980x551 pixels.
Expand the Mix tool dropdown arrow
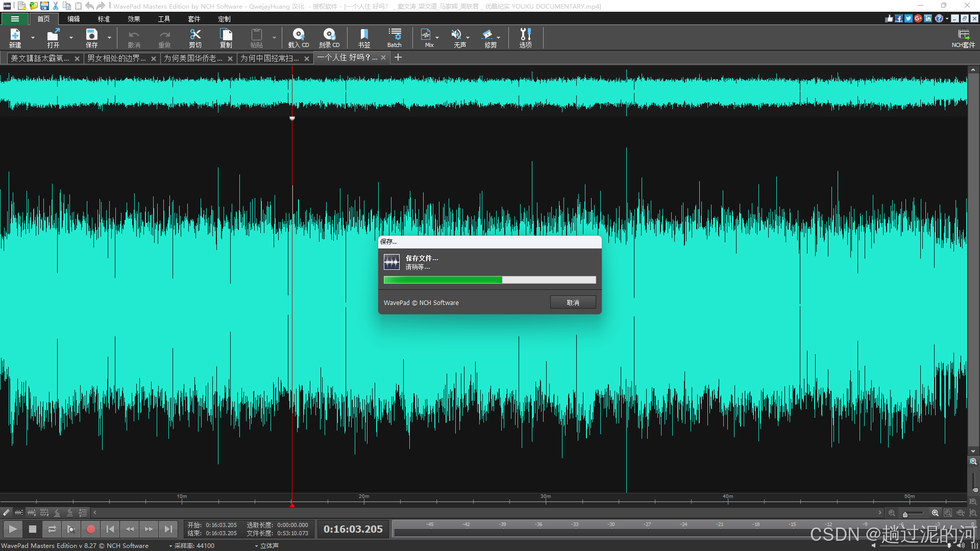437,38
